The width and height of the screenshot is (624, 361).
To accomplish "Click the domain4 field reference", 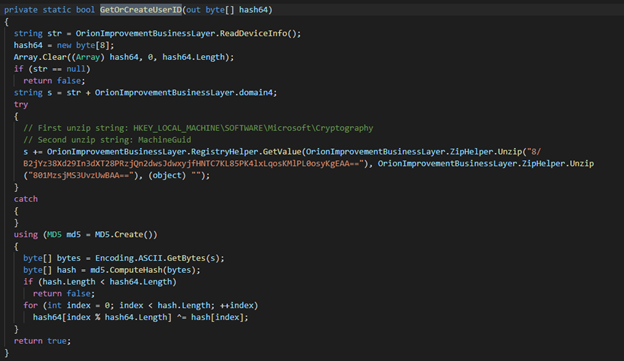I will click(x=255, y=93).
